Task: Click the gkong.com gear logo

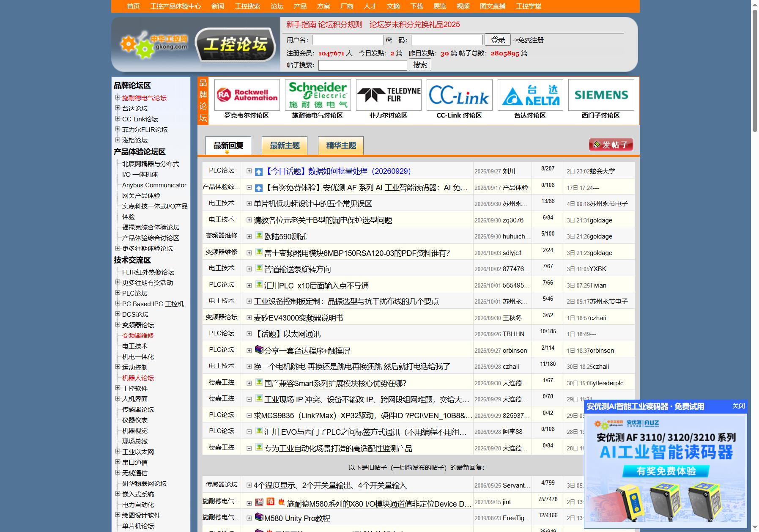Action: click(154, 44)
